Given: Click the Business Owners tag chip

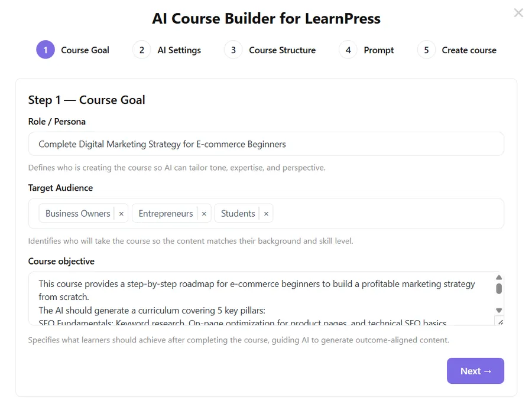Looking at the screenshot, I should [x=77, y=213].
